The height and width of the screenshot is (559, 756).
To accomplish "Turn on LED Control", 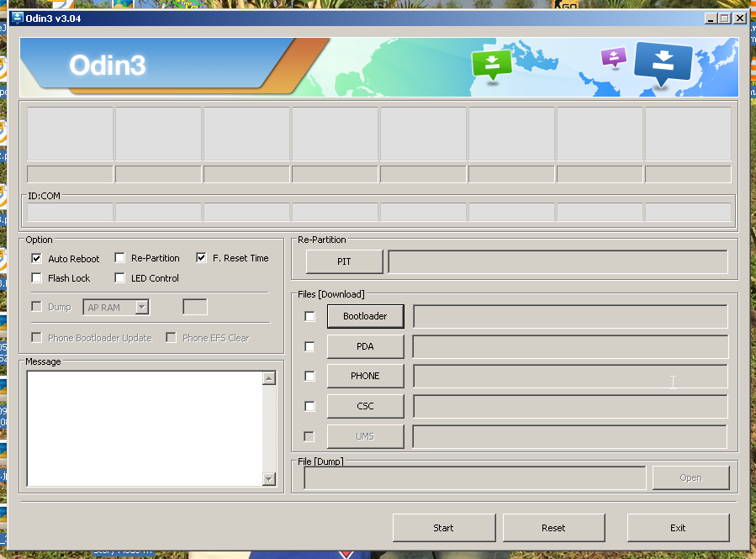I will (x=119, y=278).
